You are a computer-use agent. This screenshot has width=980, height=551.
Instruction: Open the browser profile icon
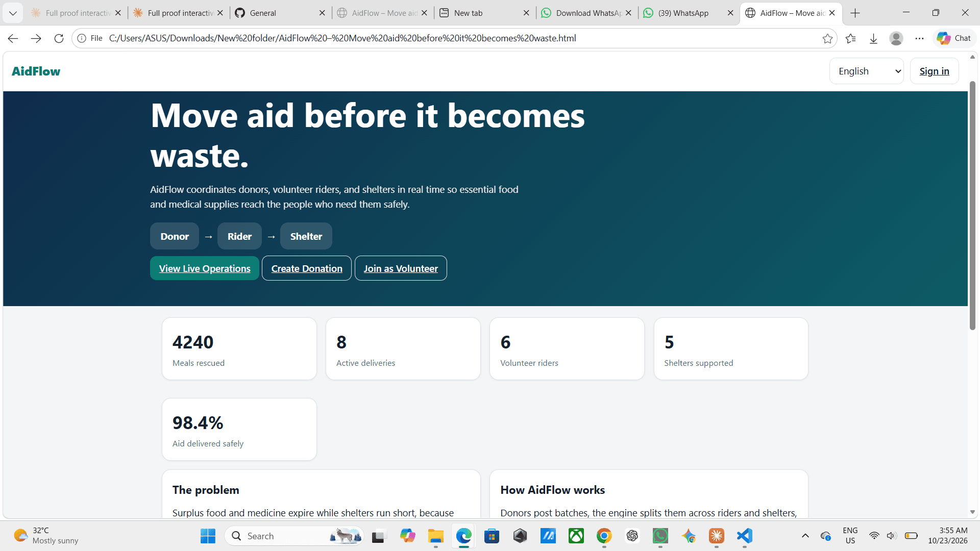(896, 38)
